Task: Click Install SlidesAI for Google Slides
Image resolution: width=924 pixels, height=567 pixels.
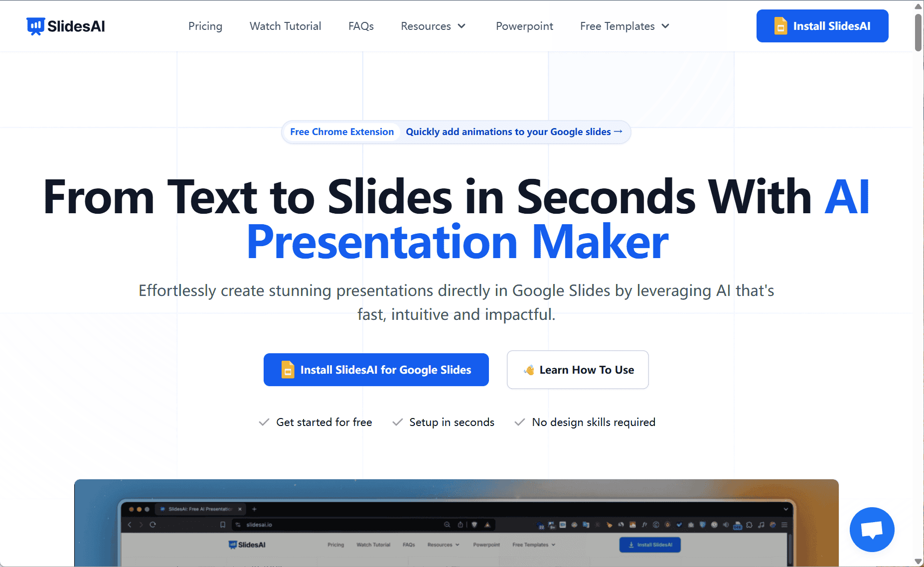Action: click(x=376, y=370)
